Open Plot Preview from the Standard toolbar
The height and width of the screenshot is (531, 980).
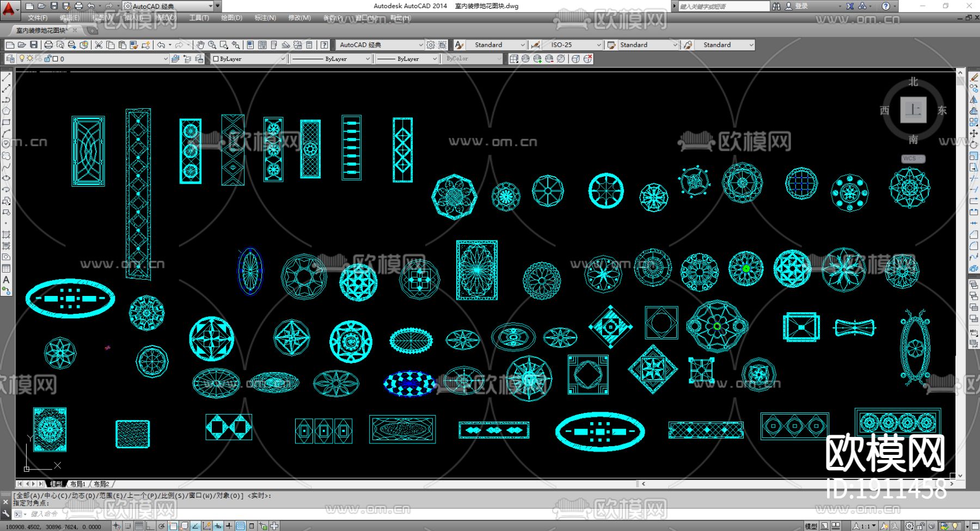click(x=60, y=45)
